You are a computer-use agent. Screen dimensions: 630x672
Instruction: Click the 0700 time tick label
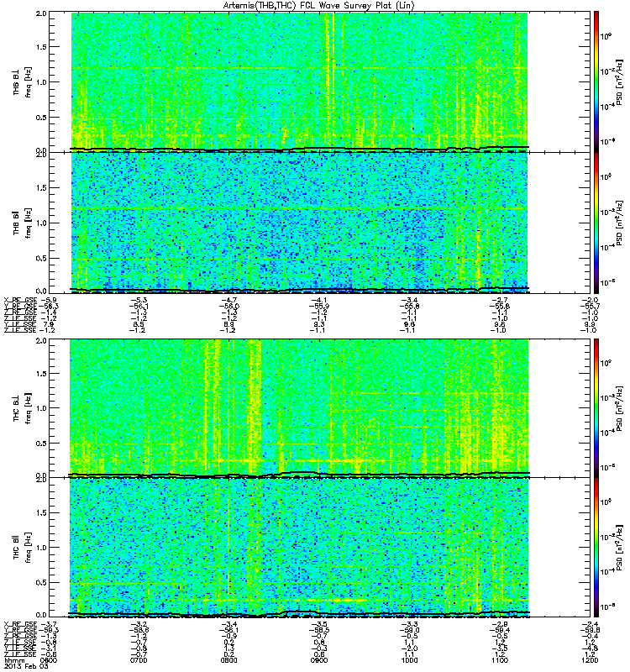point(139,660)
